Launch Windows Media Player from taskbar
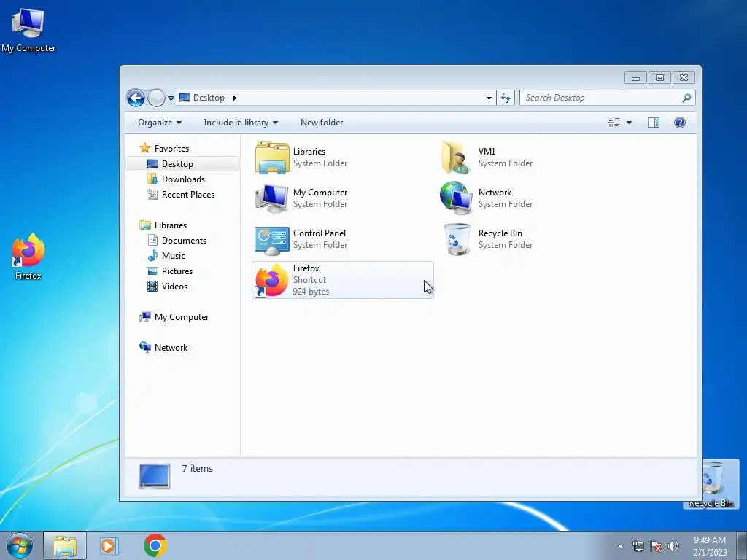The height and width of the screenshot is (560, 747). click(x=109, y=545)
